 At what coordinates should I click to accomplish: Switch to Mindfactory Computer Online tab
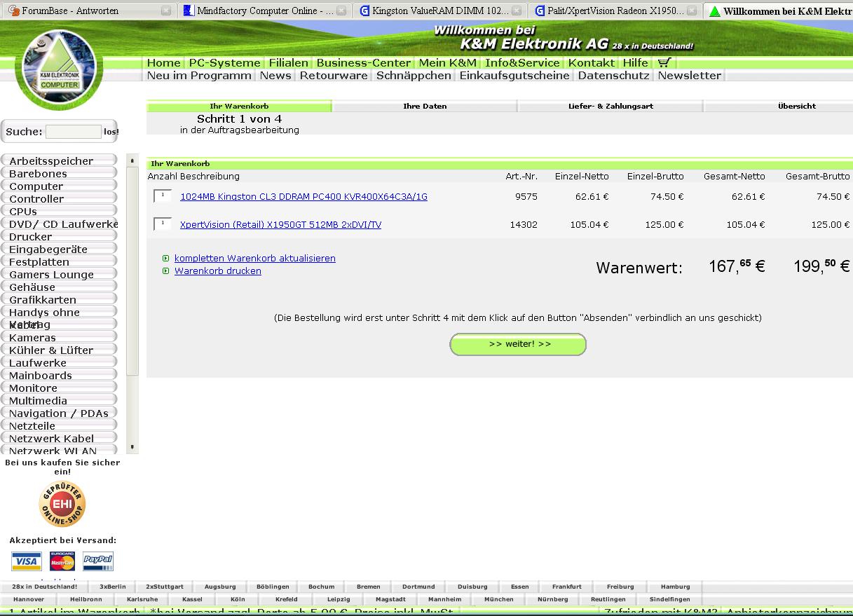pyautogui.click(x=265, y=11)
